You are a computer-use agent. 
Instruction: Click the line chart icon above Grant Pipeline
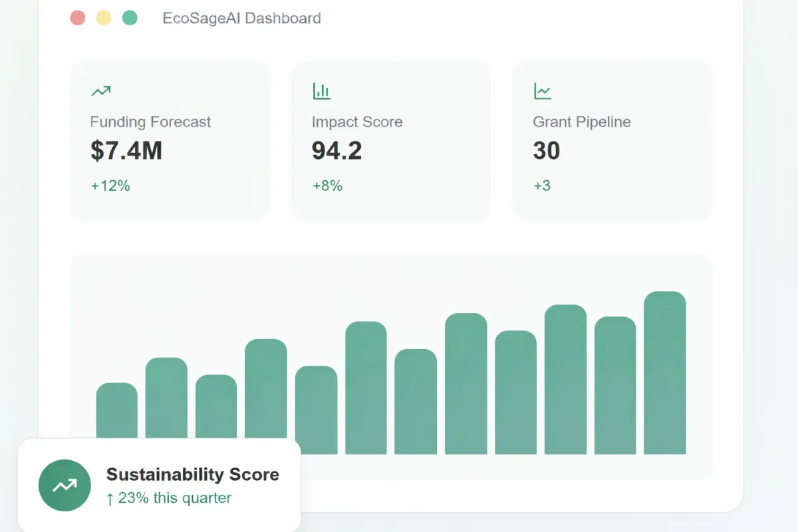point(543,91)
